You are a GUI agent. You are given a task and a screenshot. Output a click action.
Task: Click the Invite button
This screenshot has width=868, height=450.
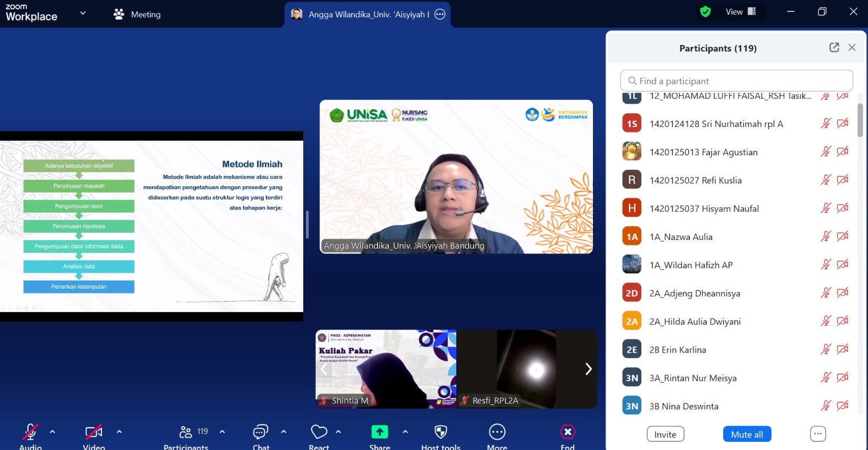point(665,434)
